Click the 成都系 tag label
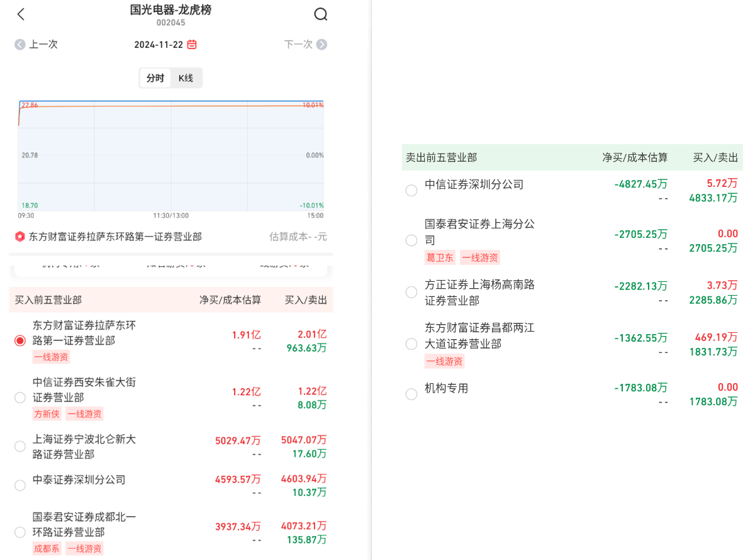 coord(47,548)
